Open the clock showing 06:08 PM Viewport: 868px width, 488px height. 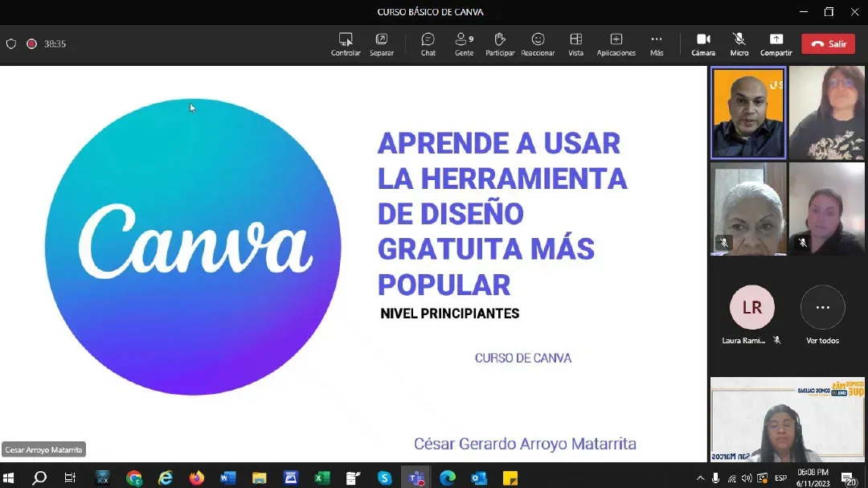point(813,478)
